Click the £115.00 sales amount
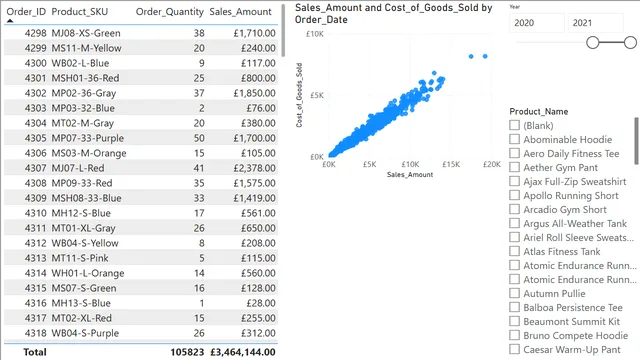Screen dimensions: 640x360 tap(258, 258)
